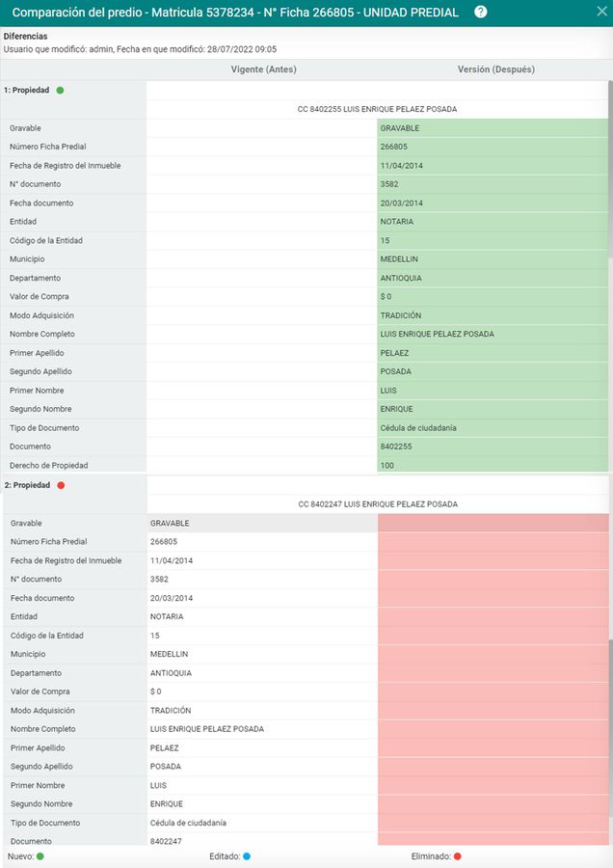Click the "Eliminado" legend label
The image size is (613, 868).
[431, 856]
